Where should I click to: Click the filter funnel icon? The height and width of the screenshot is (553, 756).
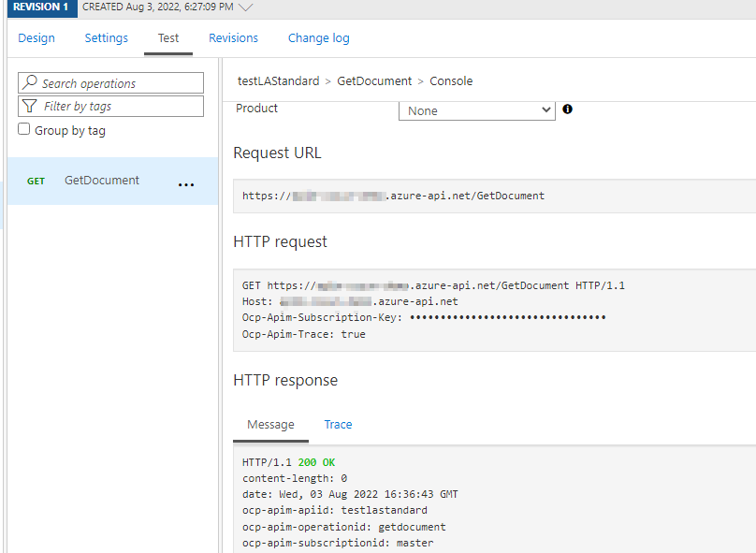tap(30, 107)
